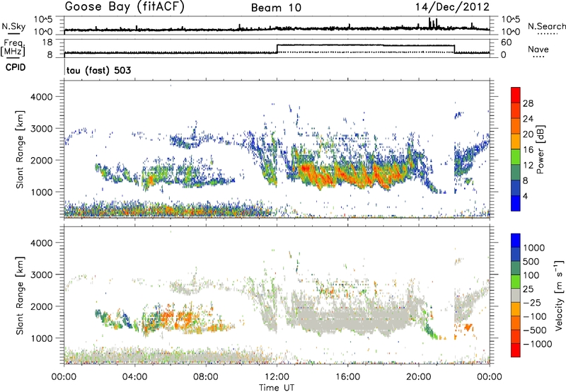Click the 'Goose Bay (fitACF)' title text
566x392 pixels.
(x=125, y=6)
